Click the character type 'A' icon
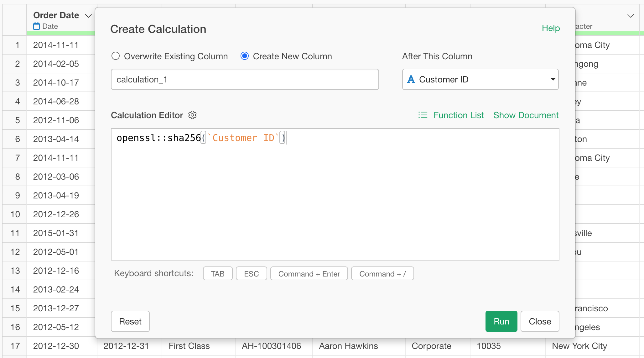This screenshot has height=358, width=644. pyautogui.click(x=411, y=79)
